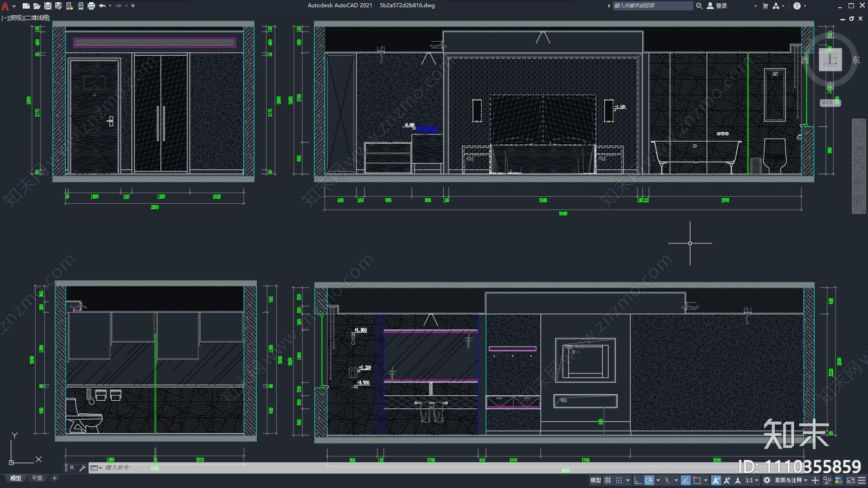Screen dimensions: 868x488
Task: Toggle polar tracking on the status bar
Action: (x=649, y=480)
